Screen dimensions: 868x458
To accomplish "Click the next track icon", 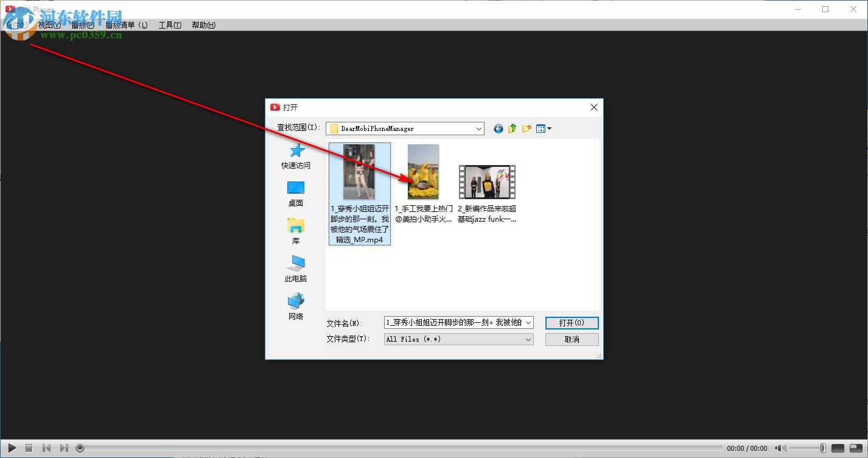I will pyautogui.click(x=63, y=448).
